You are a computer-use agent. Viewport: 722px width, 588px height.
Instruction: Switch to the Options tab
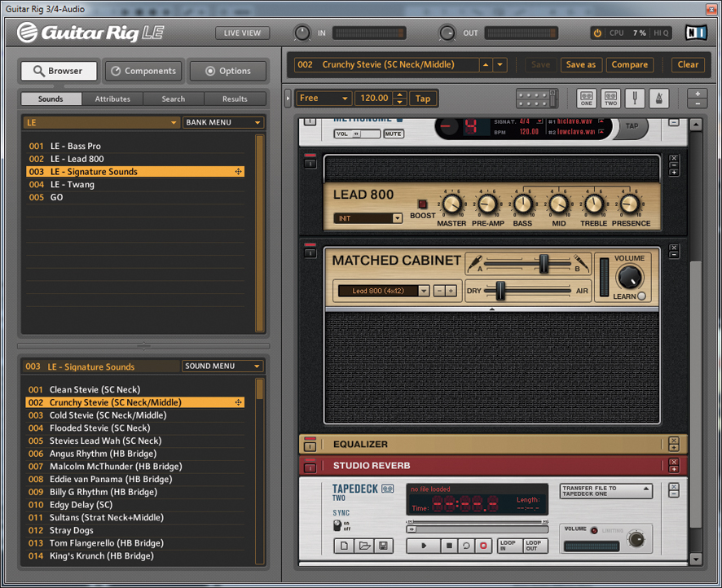click(228, 71)
